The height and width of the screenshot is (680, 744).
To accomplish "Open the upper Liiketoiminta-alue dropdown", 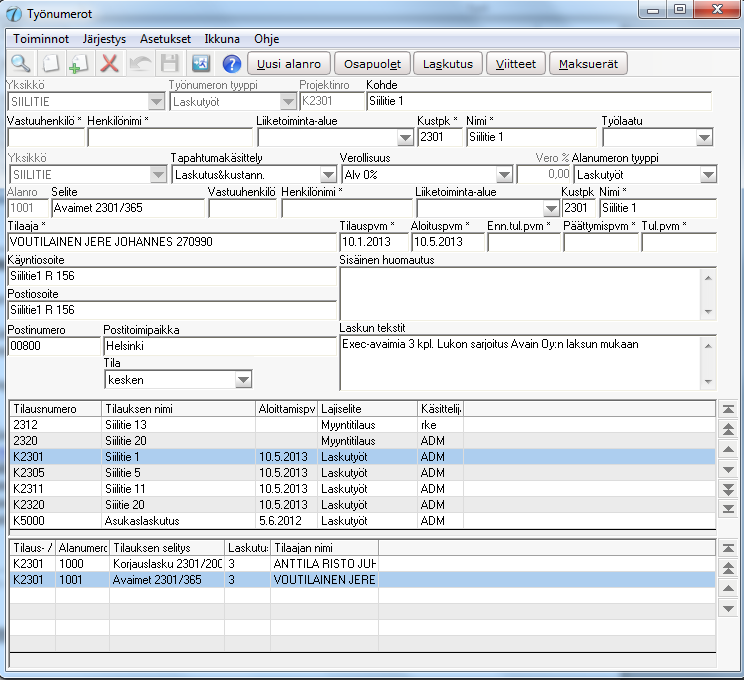I will pos(405,138).
